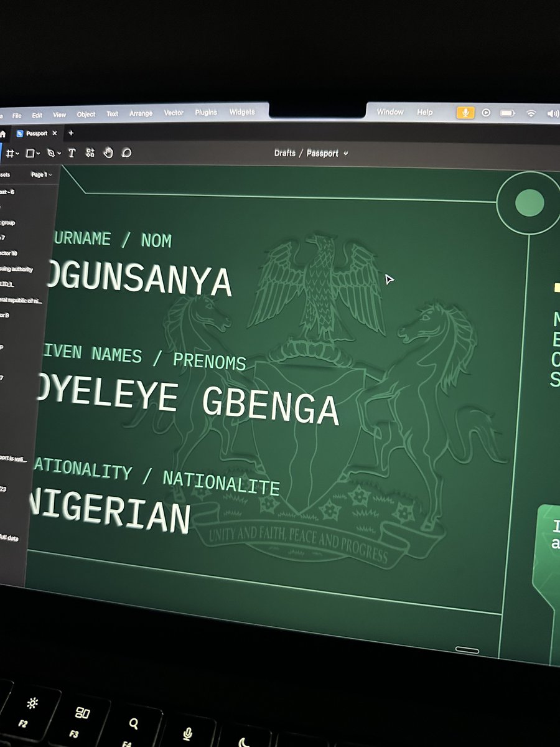
Task: Open Pen tool dropdown arrow
Action: (59, 153)
